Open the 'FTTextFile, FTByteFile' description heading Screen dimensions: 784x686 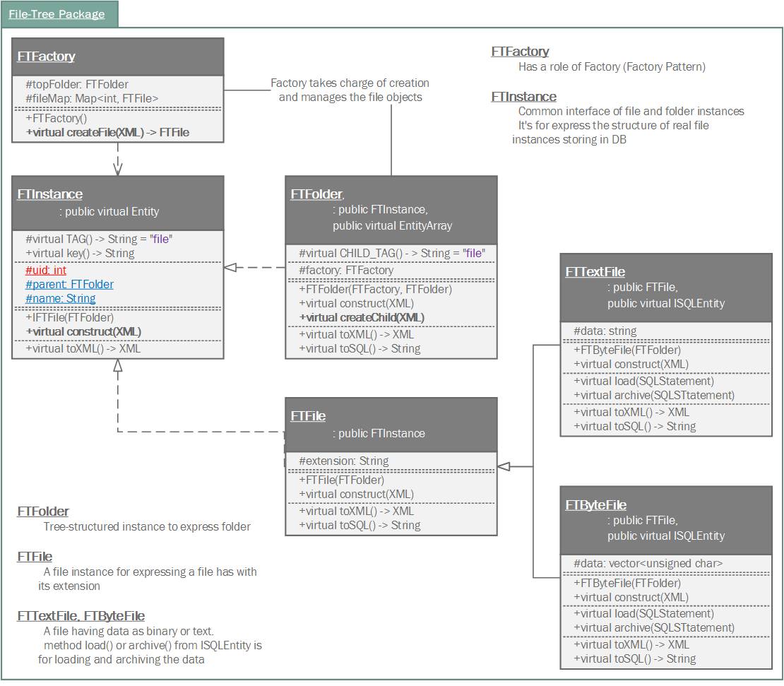point(81,616)
